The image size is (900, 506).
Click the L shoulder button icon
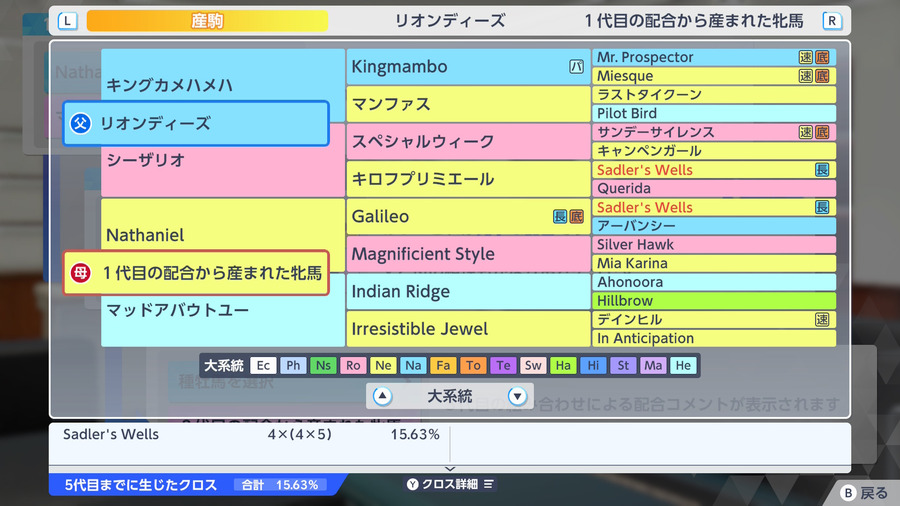(68, 21)
